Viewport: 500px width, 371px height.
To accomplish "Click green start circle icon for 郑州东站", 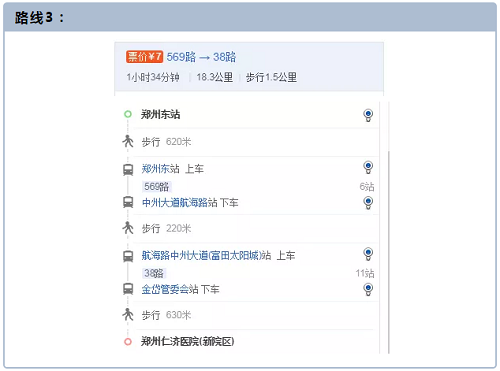I will pyautogui.click(x=128, y=114).
